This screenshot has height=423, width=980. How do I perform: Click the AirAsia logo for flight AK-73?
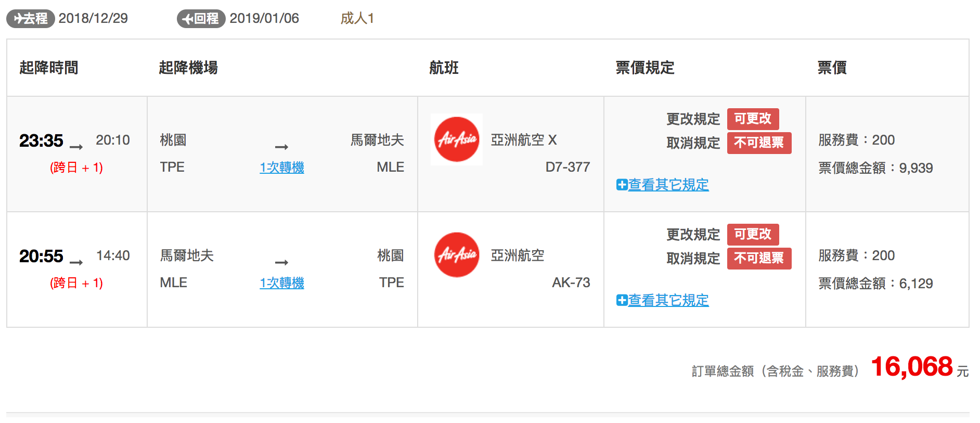pos(457,255)
